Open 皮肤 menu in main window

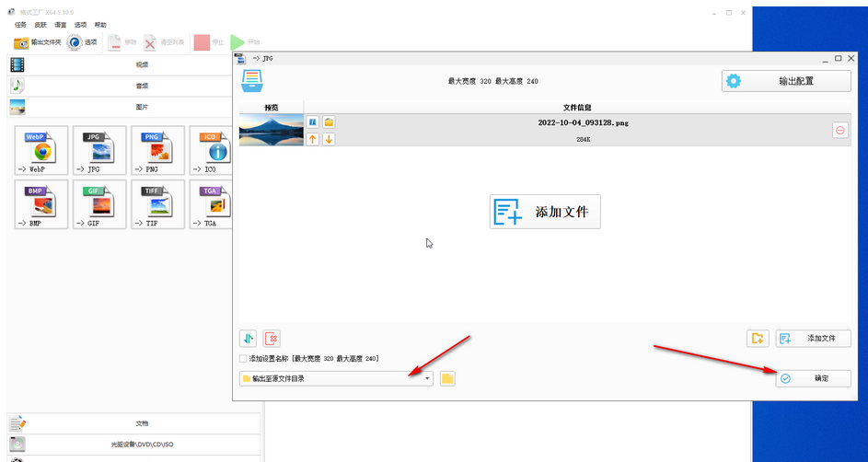[x=41, y=25]
